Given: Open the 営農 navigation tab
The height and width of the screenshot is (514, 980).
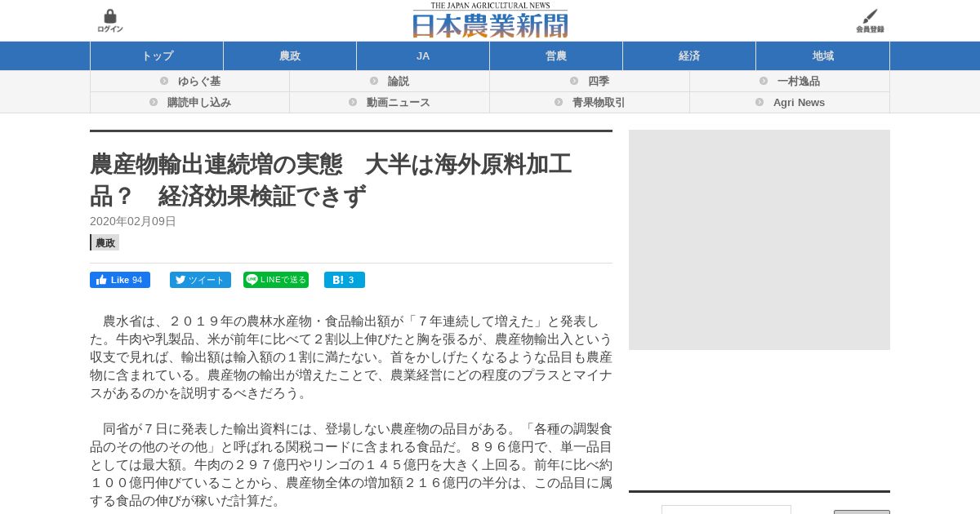Looking at the screenshot, I should tap(556, 55).
